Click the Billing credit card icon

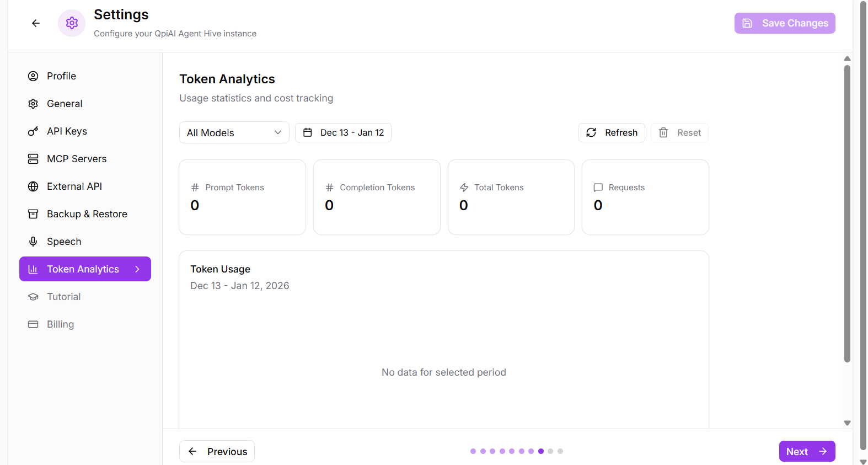point(33,324)
